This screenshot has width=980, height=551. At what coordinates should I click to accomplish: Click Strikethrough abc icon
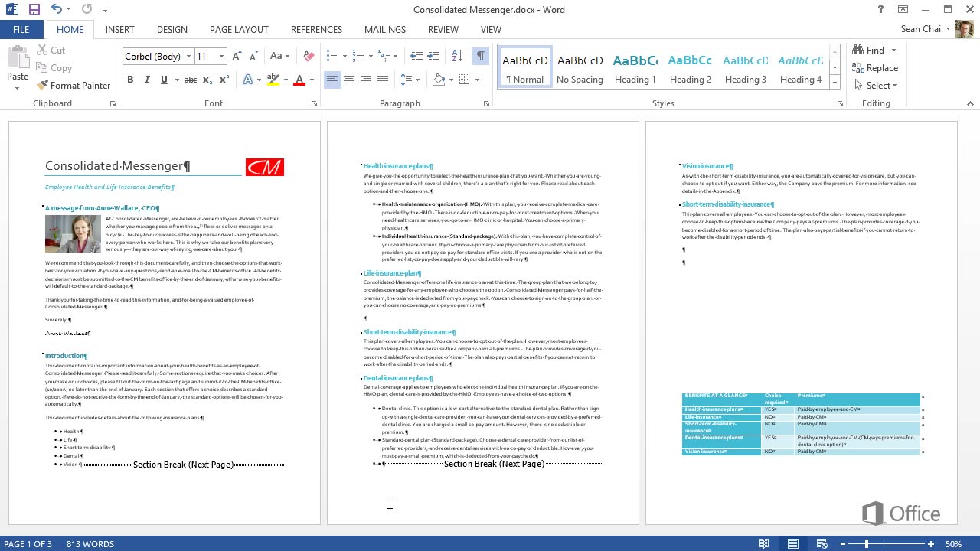coord(191,80)
